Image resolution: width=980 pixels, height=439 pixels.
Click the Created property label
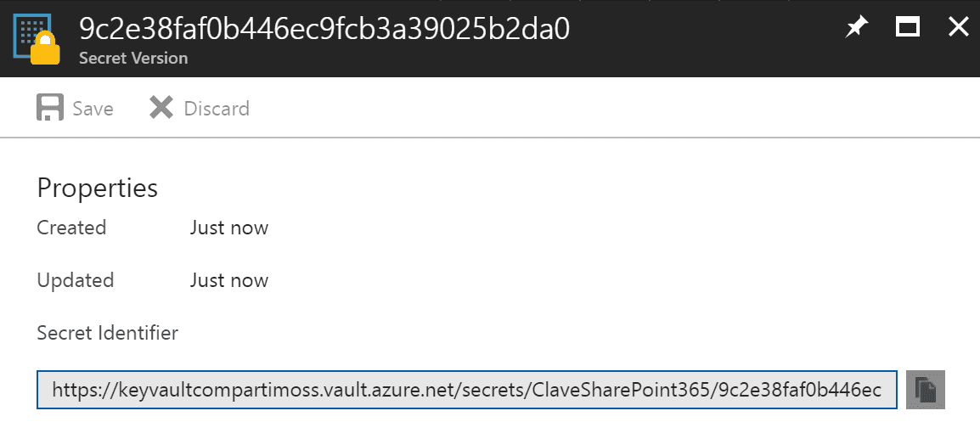pos(71,227)
